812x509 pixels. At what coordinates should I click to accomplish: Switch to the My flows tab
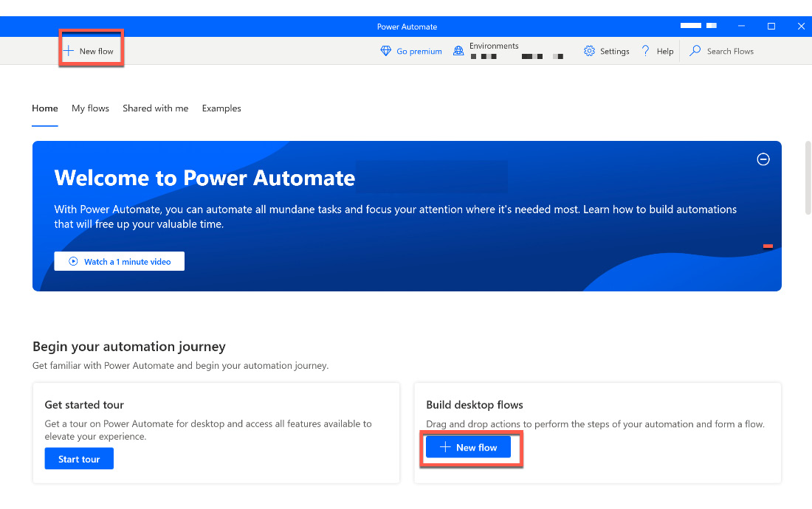point(91,108)
